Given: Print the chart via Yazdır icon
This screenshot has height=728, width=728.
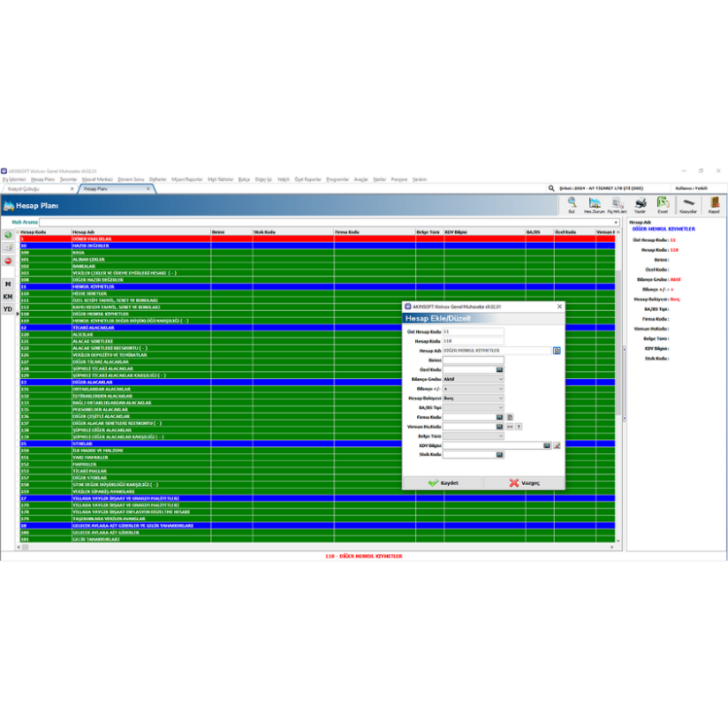Looking at the screenshot, I should click(641, 202).
